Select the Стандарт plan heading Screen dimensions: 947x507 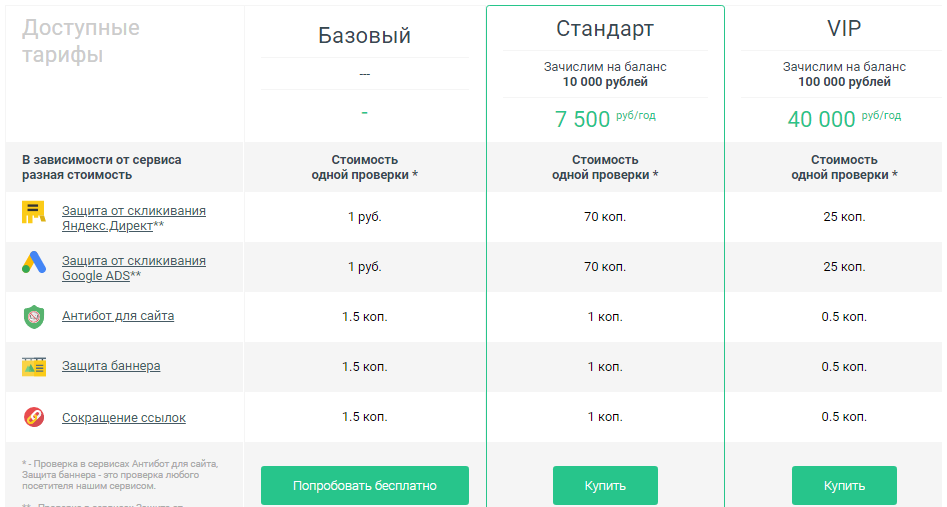(x=604, y=27)
